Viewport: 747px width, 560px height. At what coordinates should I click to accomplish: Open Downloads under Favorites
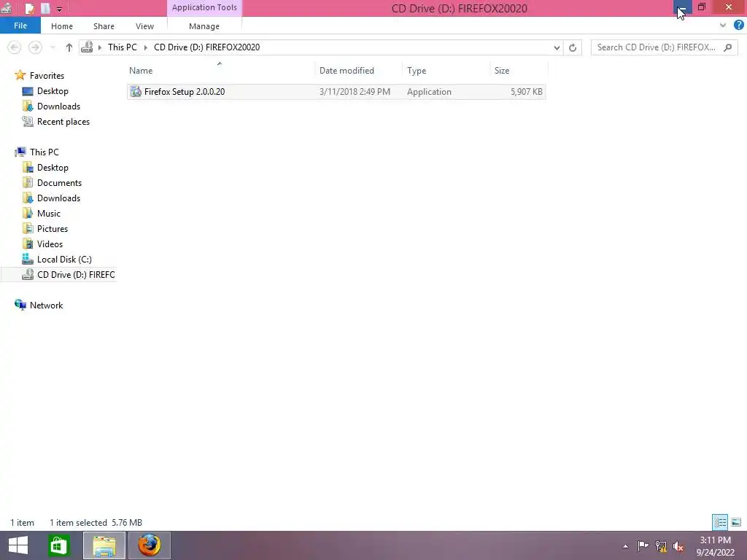(x=58, y=106)
